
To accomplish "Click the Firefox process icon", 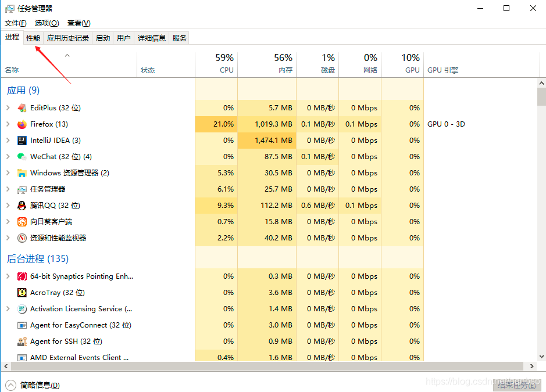I will (x=22, y=124).
